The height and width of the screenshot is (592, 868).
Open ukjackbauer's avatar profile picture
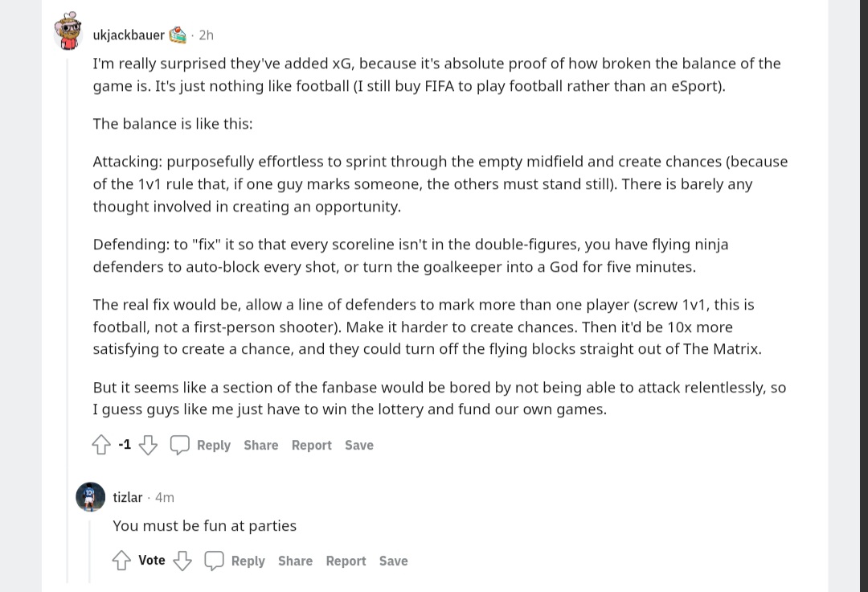(x=68, y=32)
